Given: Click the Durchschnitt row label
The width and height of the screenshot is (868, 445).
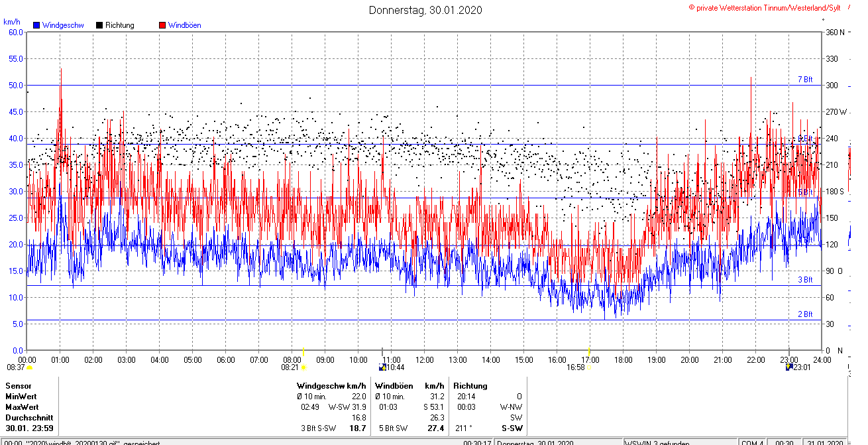Looking at the screenshot, I should tap(28, 418).
